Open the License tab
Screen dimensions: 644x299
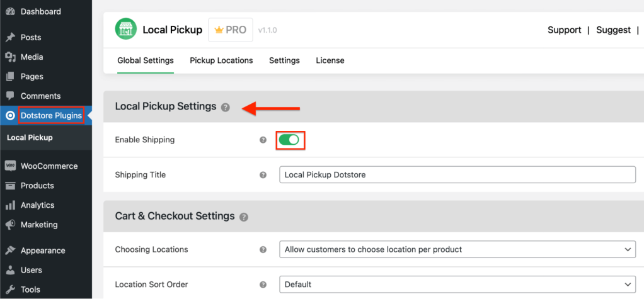point(330,60)
